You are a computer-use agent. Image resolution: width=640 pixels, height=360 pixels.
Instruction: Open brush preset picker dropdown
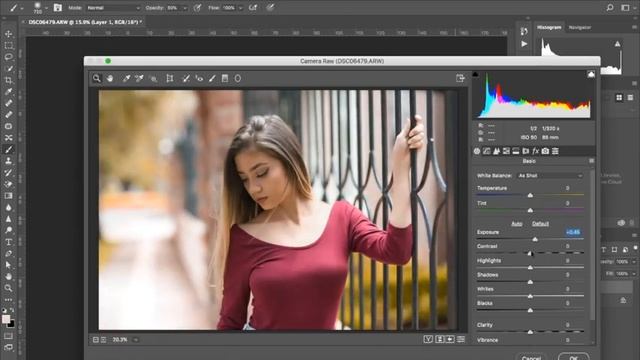pos(47,8)
